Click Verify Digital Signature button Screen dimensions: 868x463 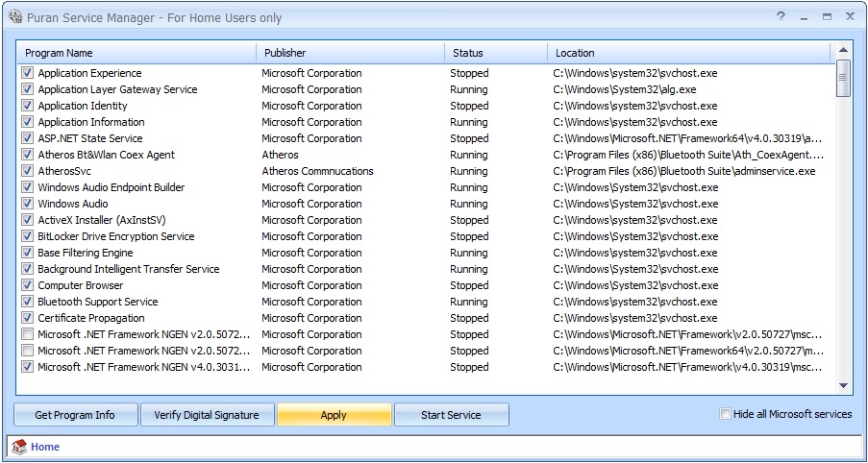[207, 415]
